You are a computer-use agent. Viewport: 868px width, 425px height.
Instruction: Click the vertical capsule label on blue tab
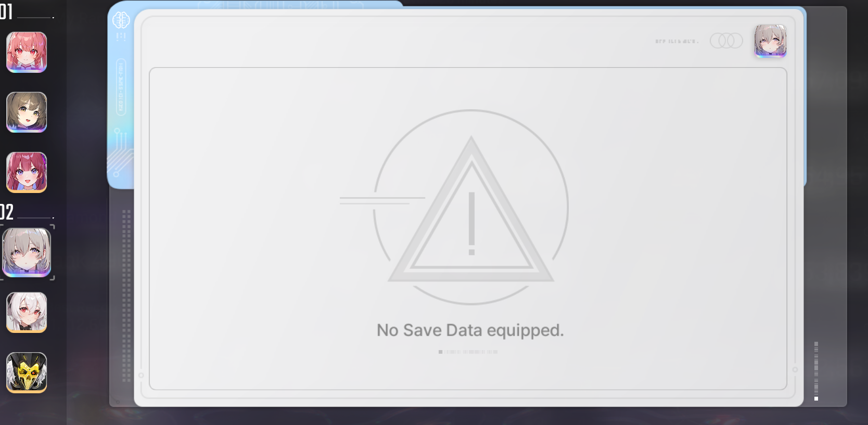pyautogui.click(x=121, y=87)
